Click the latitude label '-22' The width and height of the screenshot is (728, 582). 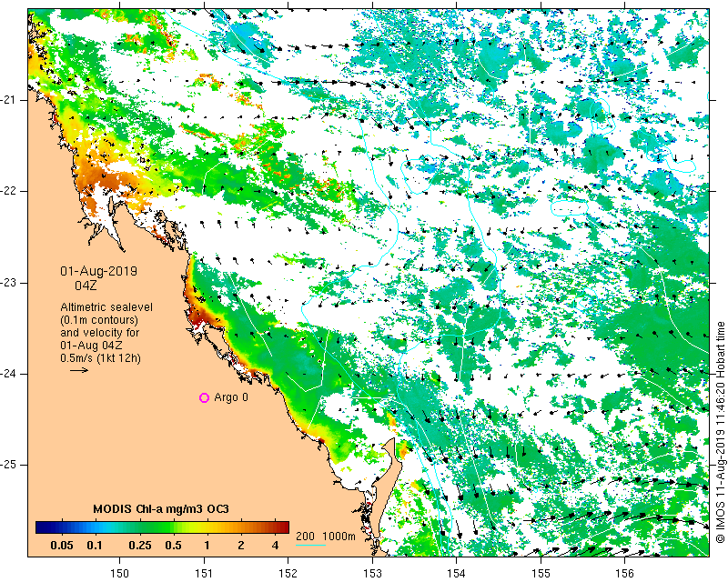[8, 191]
